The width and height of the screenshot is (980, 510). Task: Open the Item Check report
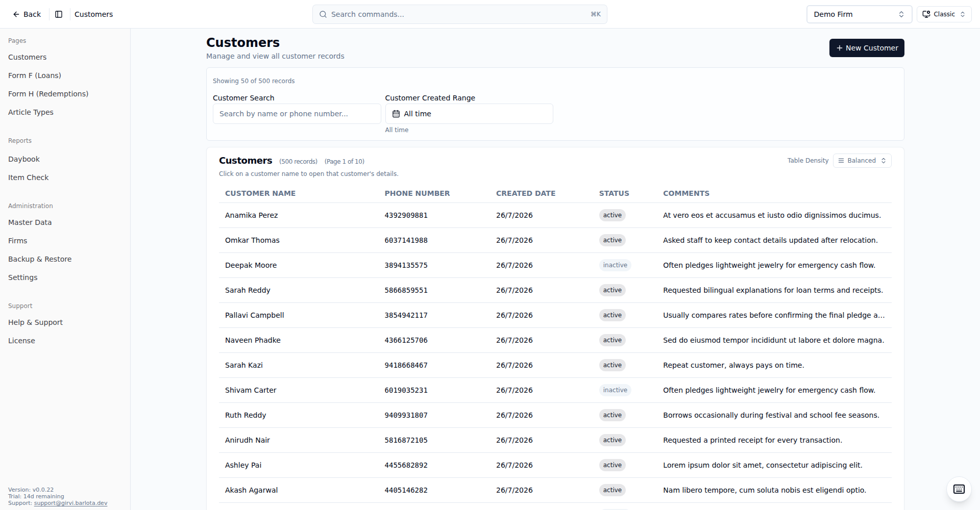pos(28,177)
